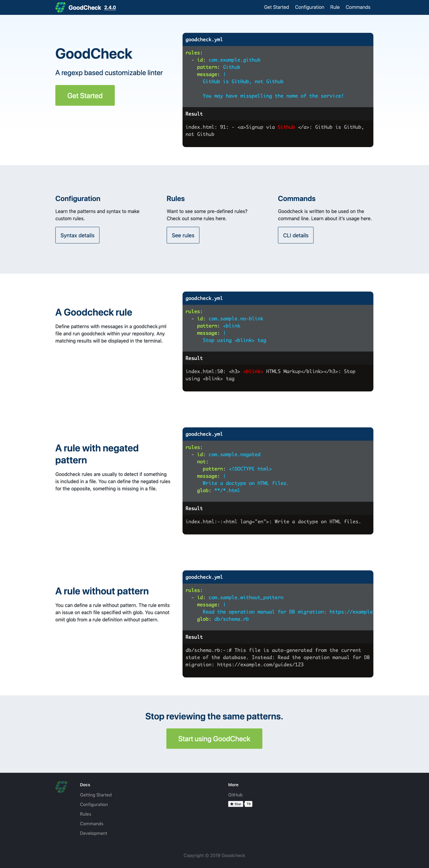Screen dimensions: 429x868
Task: Click the 'com.sample.without_pattern' rule id text
Action: pyautogui.click(x=246, y=598)
